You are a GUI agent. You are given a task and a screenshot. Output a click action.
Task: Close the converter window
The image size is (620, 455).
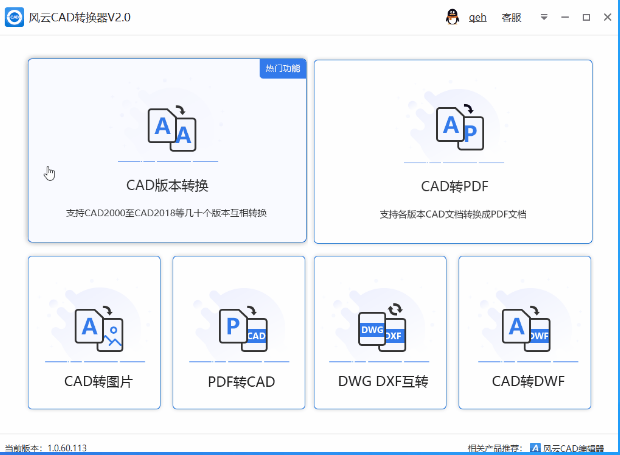pos(607,17)
